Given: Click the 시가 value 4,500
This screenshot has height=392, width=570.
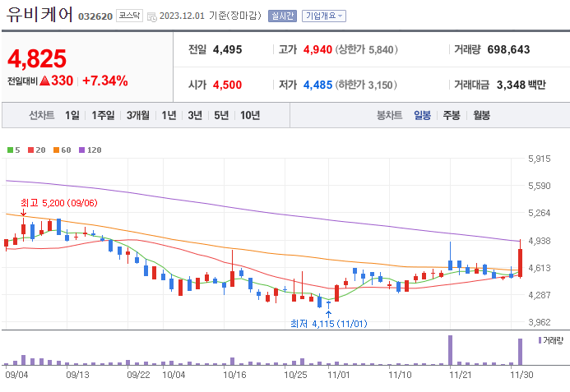Looking at the screenshot, I should tap(227, 85).
